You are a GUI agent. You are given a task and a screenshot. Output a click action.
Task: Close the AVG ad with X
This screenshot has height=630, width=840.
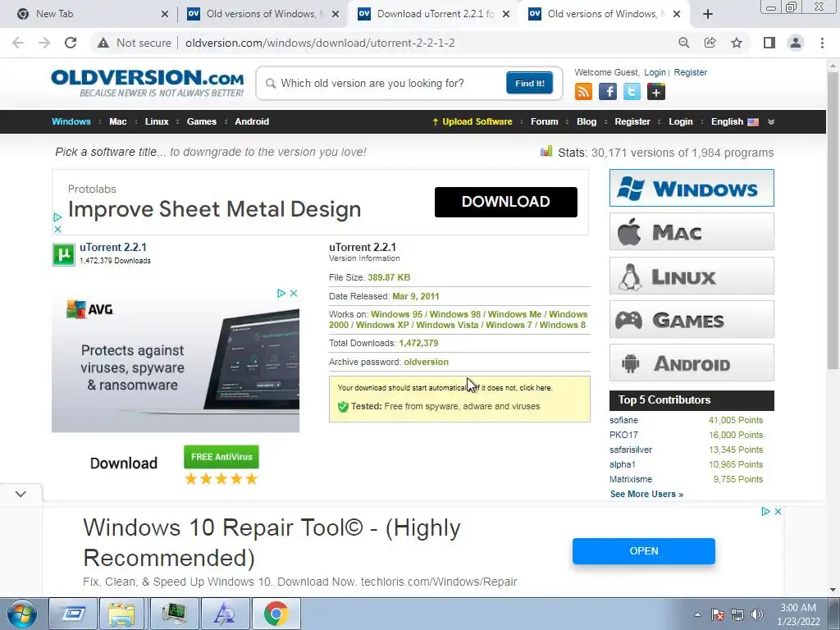coord(294,293)
